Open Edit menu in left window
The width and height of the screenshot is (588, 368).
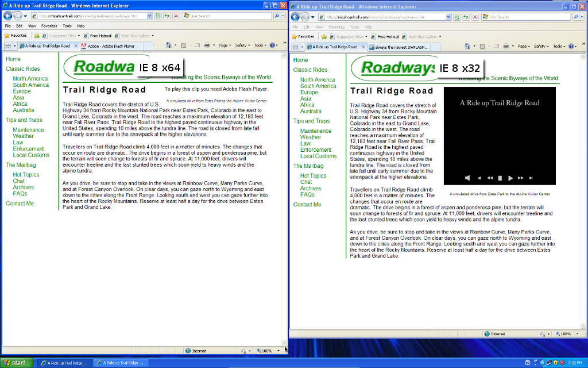[x=19, y=26]
